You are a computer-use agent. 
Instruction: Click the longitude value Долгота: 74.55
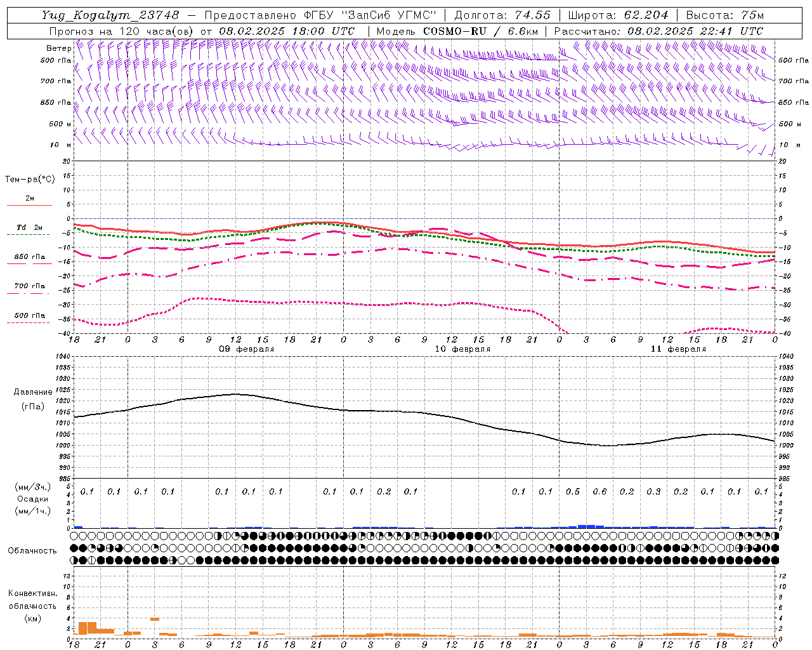tap(502, 15)
